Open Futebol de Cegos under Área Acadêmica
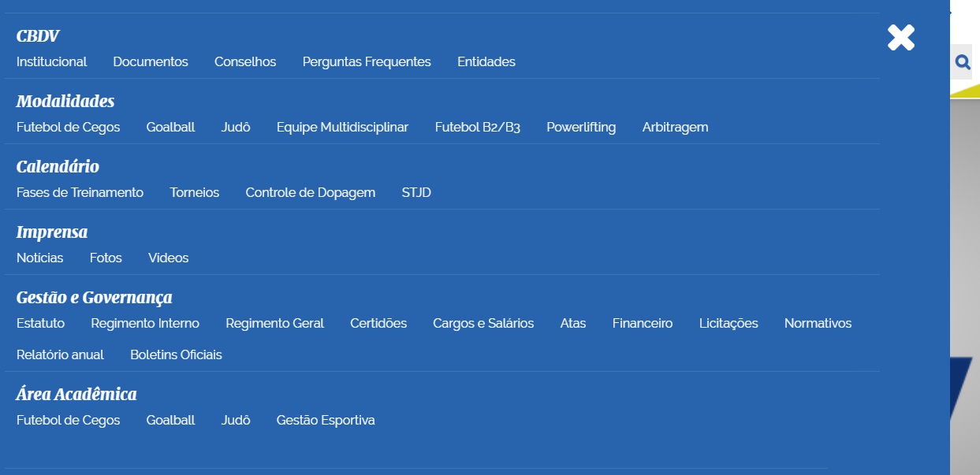Viewport: 980px width, 475px height. 69,420
